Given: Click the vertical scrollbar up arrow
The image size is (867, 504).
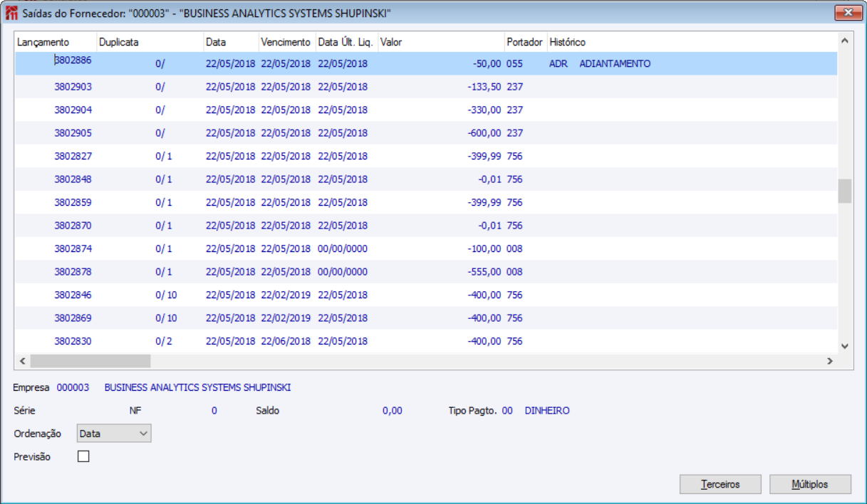Looking at the screenshot, I should tap(845, 41).
